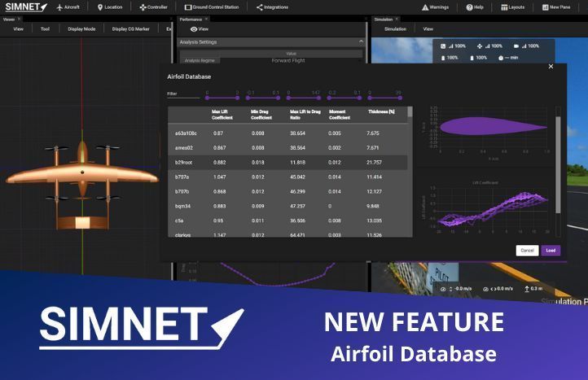Close the Performance pane tab
The width and height of the screenshot is (588, 380).
206,19
